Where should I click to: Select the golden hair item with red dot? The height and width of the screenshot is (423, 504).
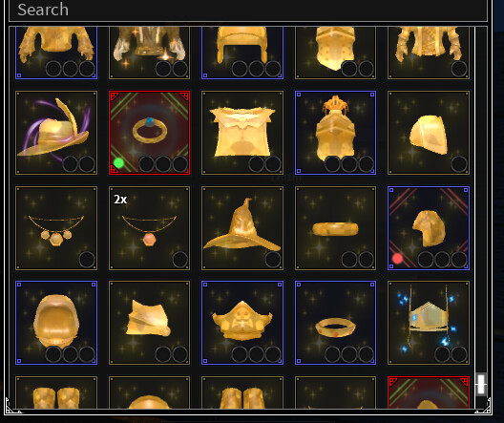pyautogui.click(x=429, y=228)
